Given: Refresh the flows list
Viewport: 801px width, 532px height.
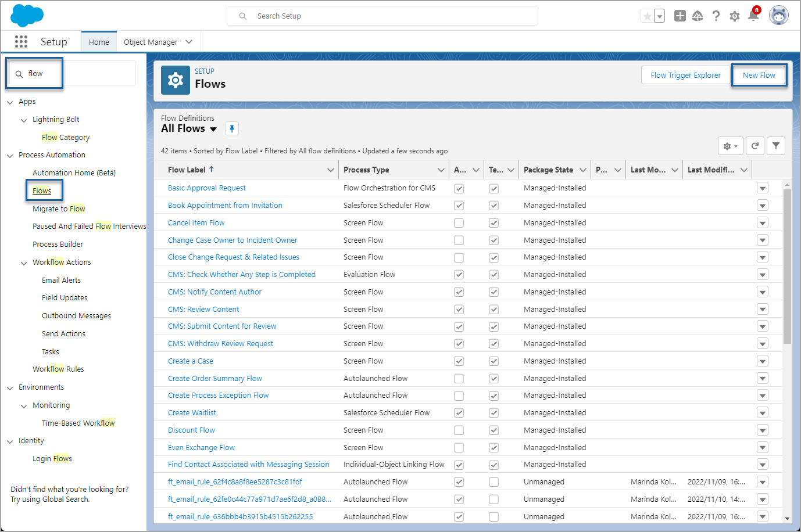Looking at the screenshot, I should (x=754, y=146).
